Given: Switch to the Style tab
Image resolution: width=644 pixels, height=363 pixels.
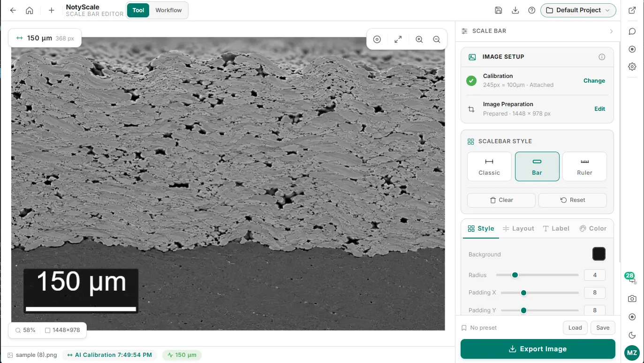Looking at the screenshot, I should pyautogui.click(x=481, y=229).
